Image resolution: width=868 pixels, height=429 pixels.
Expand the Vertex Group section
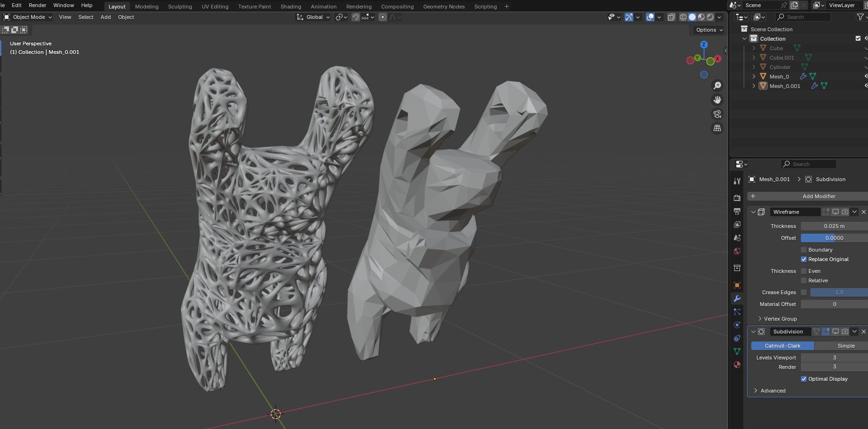pyautogui.click(x=780, y=319)
